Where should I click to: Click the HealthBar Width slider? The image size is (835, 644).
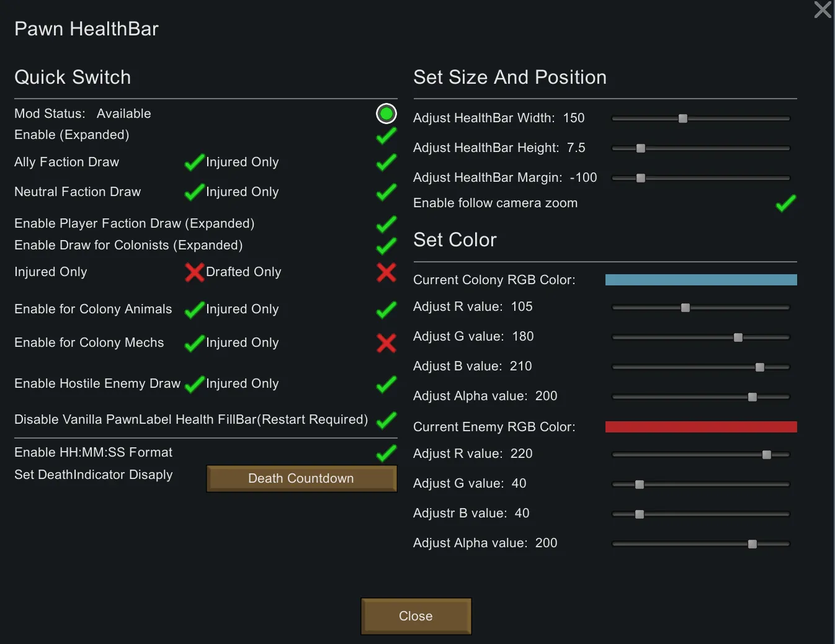click(x=700, y=119)
